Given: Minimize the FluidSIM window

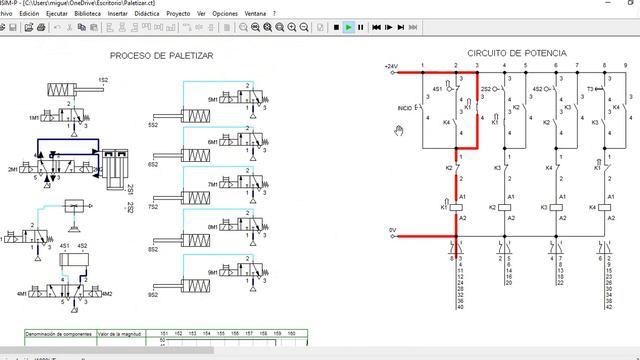Looking at the screenshot, I should tap(608, 3).
